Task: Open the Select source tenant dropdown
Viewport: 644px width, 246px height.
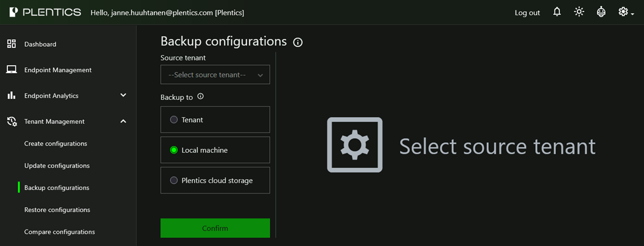Action: point(215,75)
